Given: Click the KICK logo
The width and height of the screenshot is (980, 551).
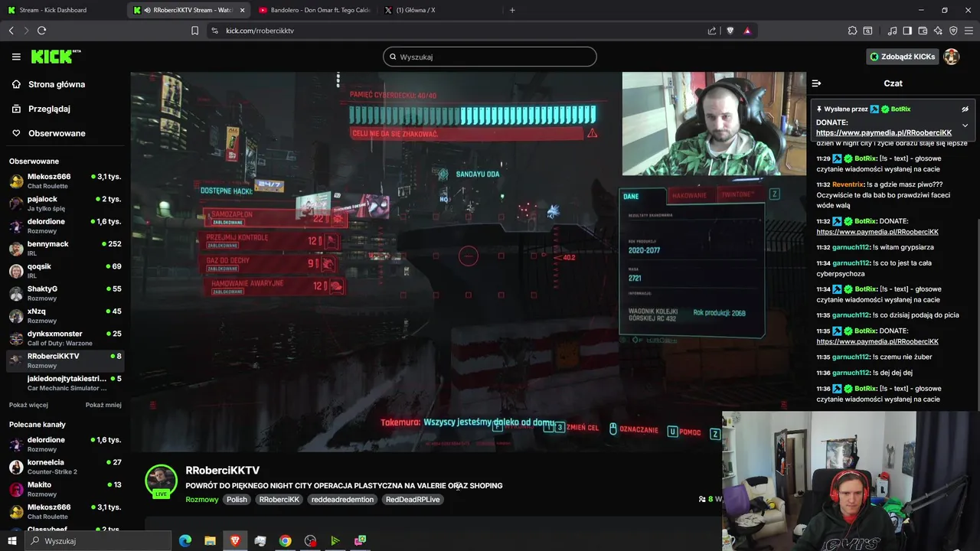Looking at the screenshot, I should tap(55, 57).
